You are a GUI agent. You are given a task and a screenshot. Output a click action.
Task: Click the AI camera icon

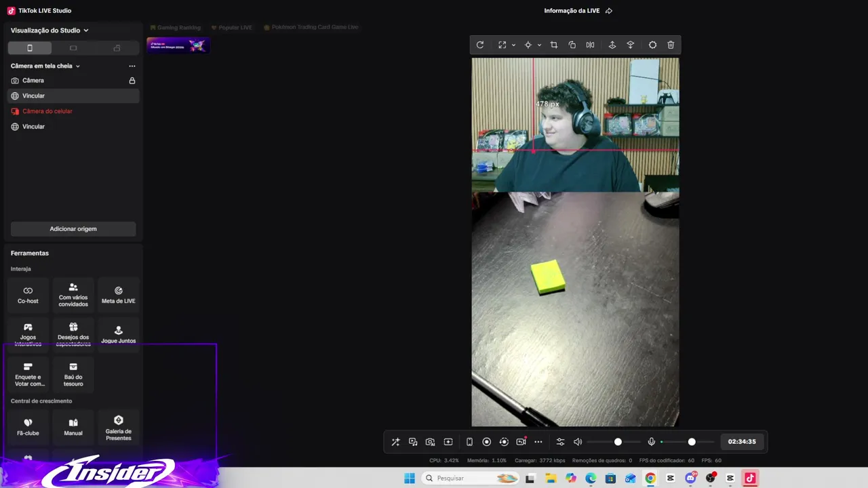[x=430, y=442]
